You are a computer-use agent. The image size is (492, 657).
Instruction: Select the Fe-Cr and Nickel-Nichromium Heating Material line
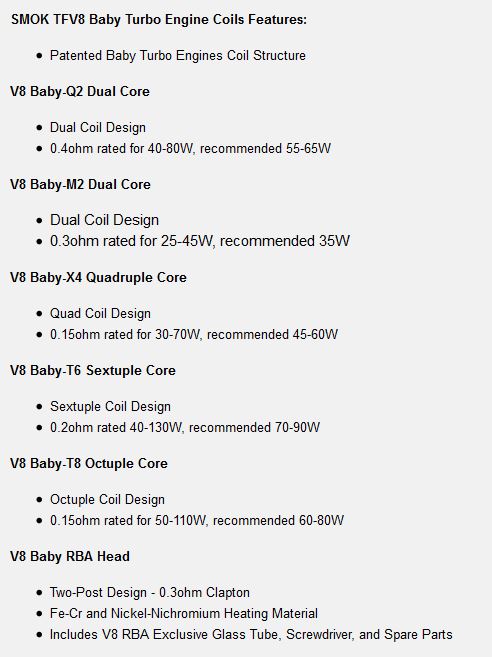(184, 614)
